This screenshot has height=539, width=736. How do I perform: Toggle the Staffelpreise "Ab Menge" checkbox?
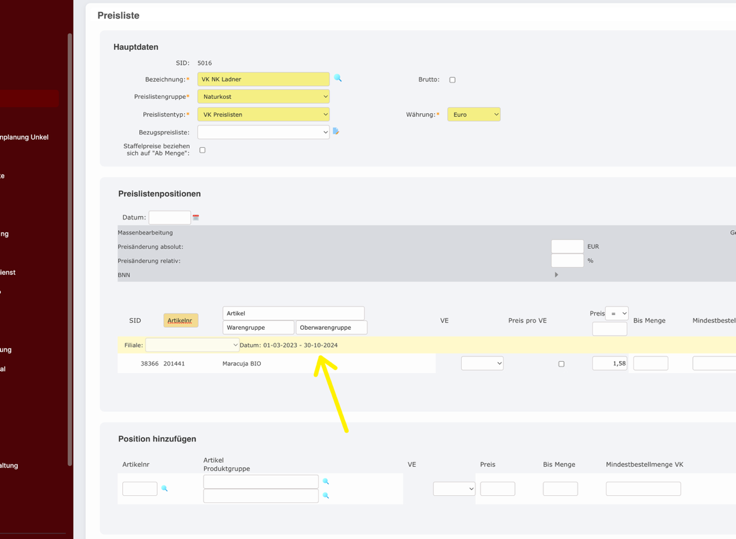(202, 150)
